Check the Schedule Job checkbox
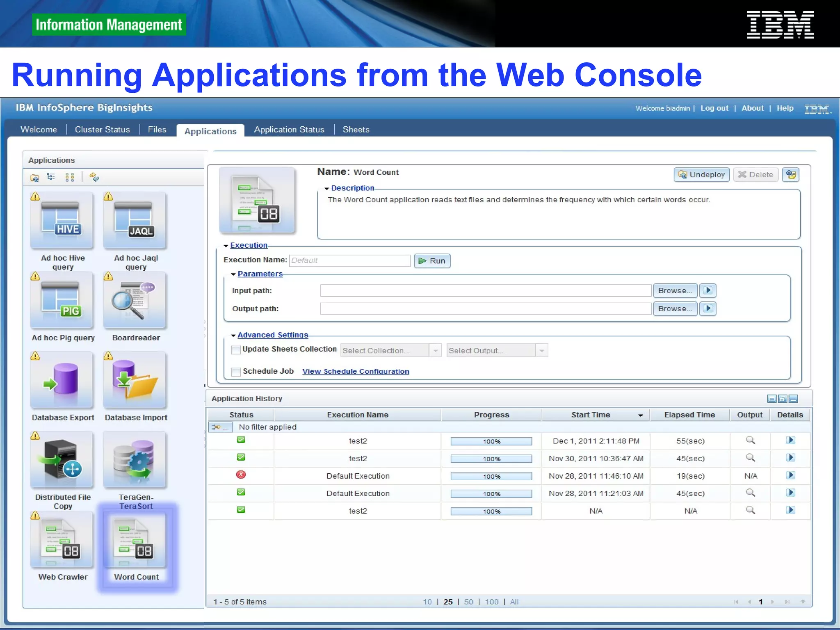Viewport: 840px width, 630px height. click(x=236, y=372)
